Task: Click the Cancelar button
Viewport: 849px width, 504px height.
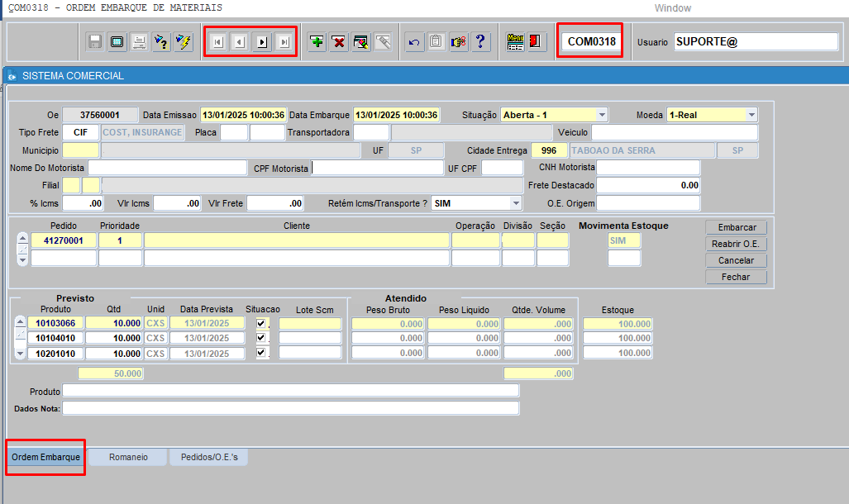Action: coord(737,260)
